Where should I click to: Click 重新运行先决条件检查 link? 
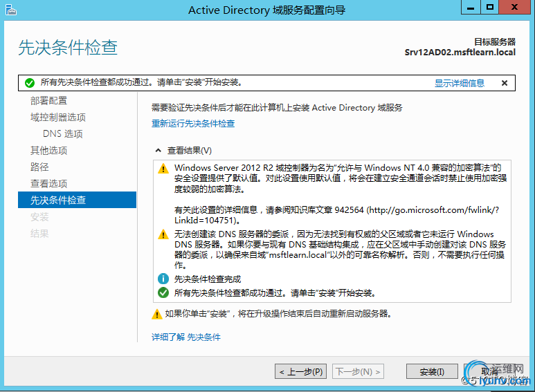[x=193, y=123]
